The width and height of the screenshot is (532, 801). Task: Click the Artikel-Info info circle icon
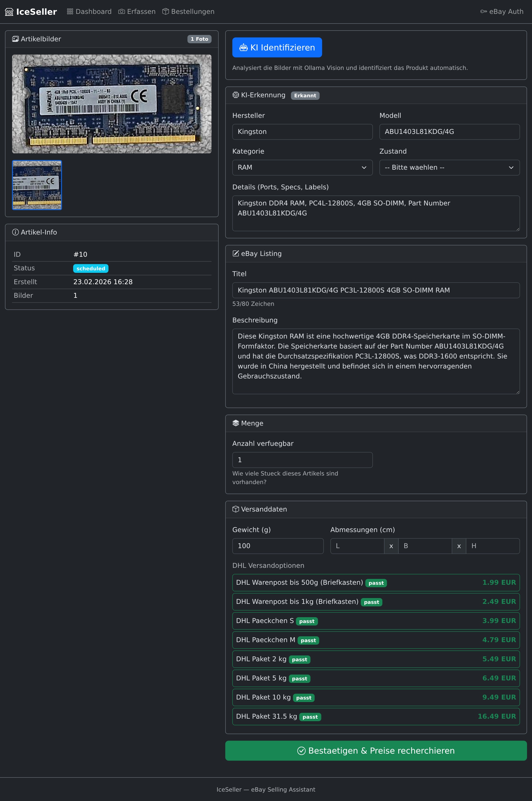[x=15, y=232]
